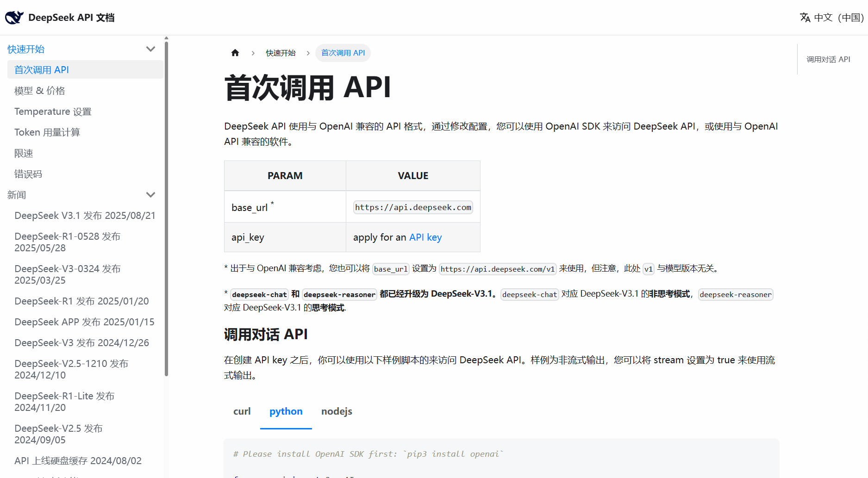This screenshot has width=868, height=478.
Task: Collapse the 新闻 sidebar section chevron
Action: [150, 195]
